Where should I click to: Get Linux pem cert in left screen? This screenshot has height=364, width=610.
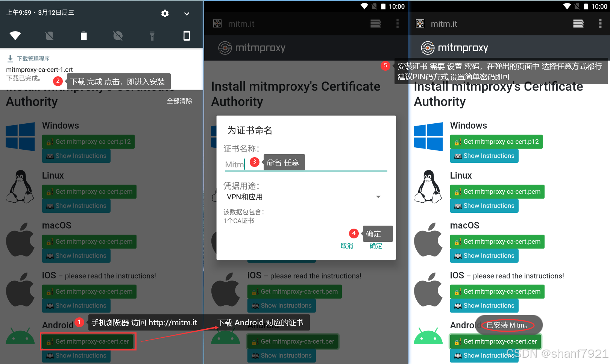click(x=89, y=192)
